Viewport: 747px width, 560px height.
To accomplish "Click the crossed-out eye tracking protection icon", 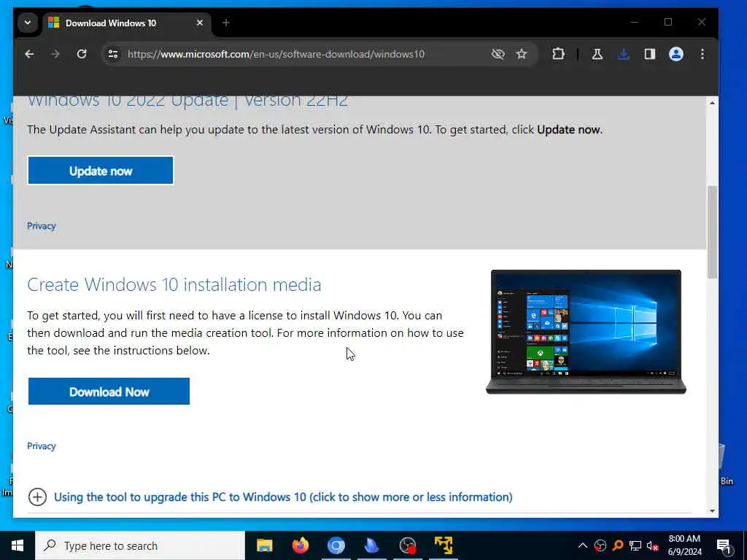I will [498, 54].
